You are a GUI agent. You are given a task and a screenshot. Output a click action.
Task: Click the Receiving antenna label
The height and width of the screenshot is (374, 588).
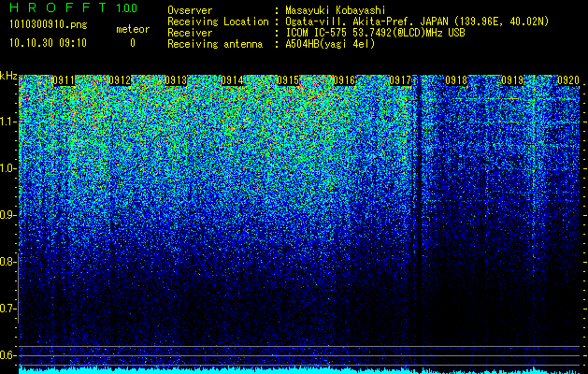[x=215, y=44]
